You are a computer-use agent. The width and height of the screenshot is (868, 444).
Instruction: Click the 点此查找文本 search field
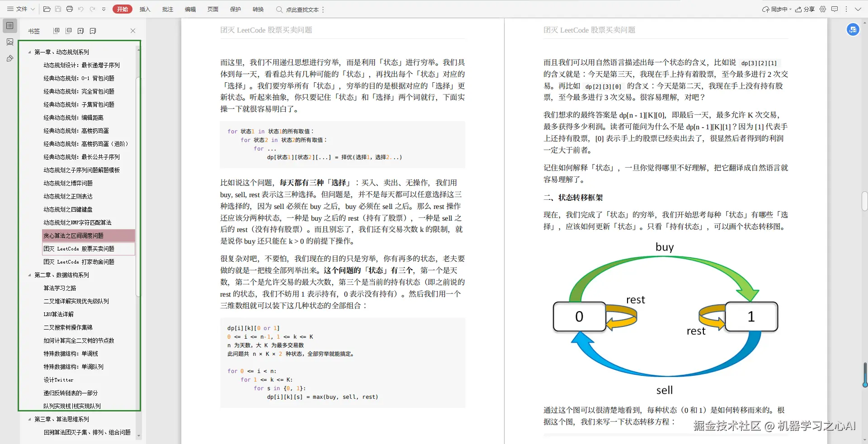tap(302, 9)
